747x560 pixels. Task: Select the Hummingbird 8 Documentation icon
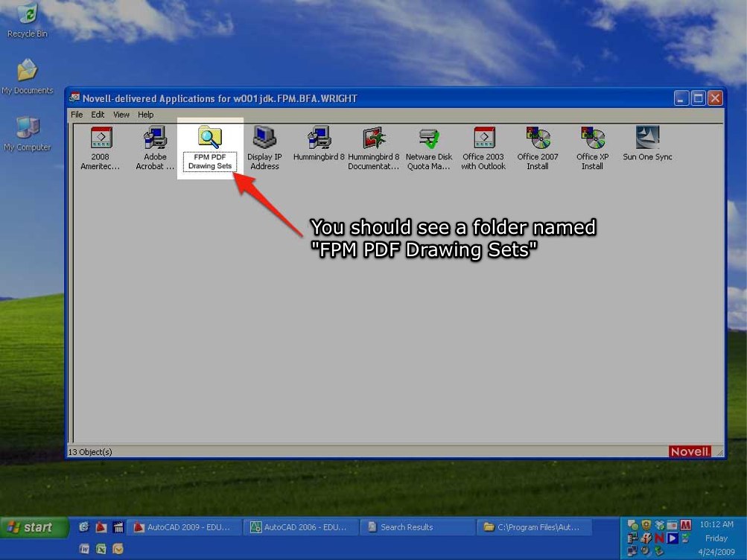click(x=373, y=139)
